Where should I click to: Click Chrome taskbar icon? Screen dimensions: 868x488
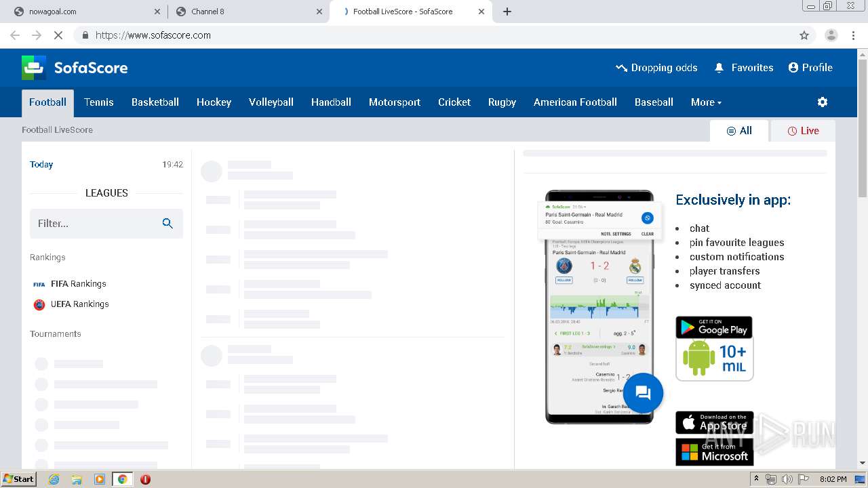coord(122,479)
